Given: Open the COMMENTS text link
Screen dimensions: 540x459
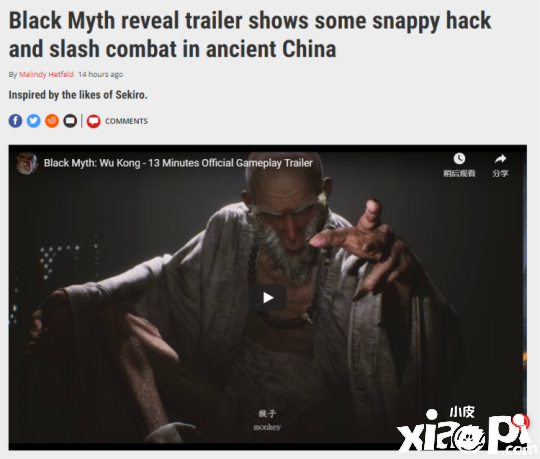Looking at the screenshot, I should click(x=126, y=121).
